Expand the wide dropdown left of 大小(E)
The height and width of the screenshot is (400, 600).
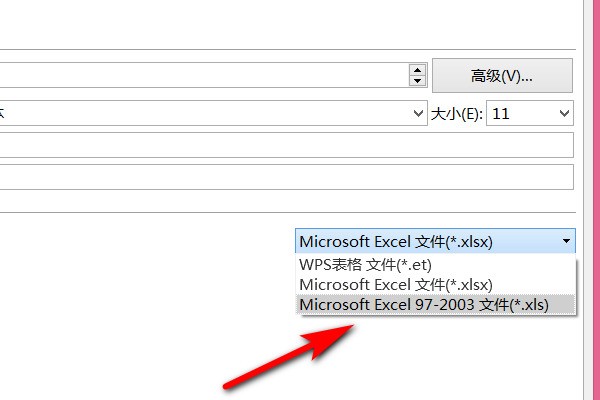tap(419, 114)
